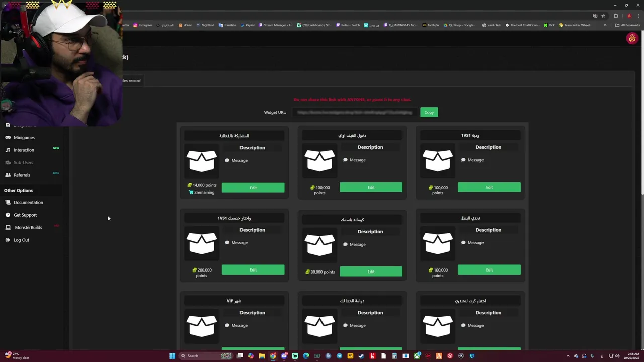
Task: Open File Explorer from the taskbar
Action: point(262,356)
